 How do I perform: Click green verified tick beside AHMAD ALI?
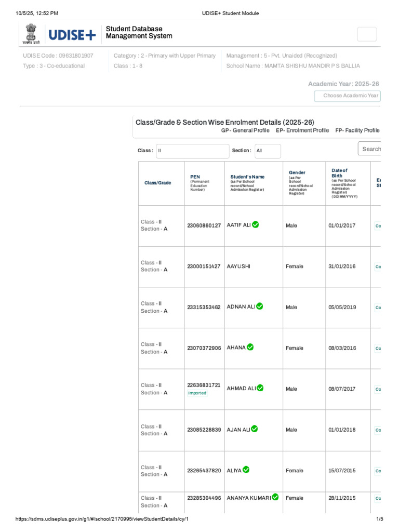(260, 388)
